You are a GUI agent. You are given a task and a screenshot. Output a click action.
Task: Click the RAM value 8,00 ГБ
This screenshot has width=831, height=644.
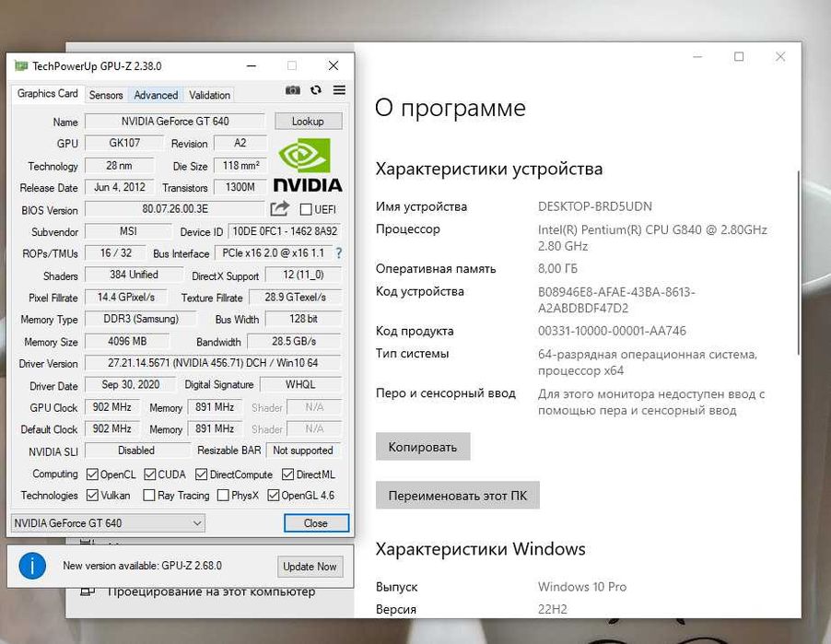pos(557,269)
